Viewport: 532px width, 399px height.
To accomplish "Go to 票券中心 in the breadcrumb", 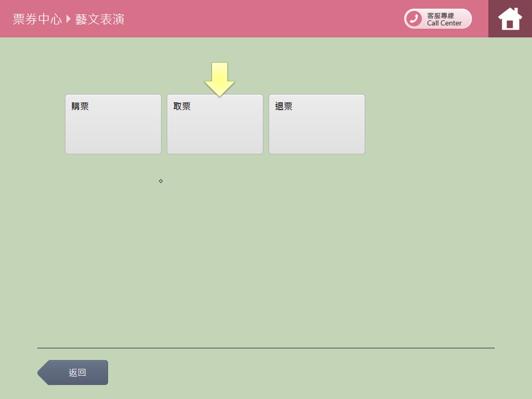I will tap(37, 19).
